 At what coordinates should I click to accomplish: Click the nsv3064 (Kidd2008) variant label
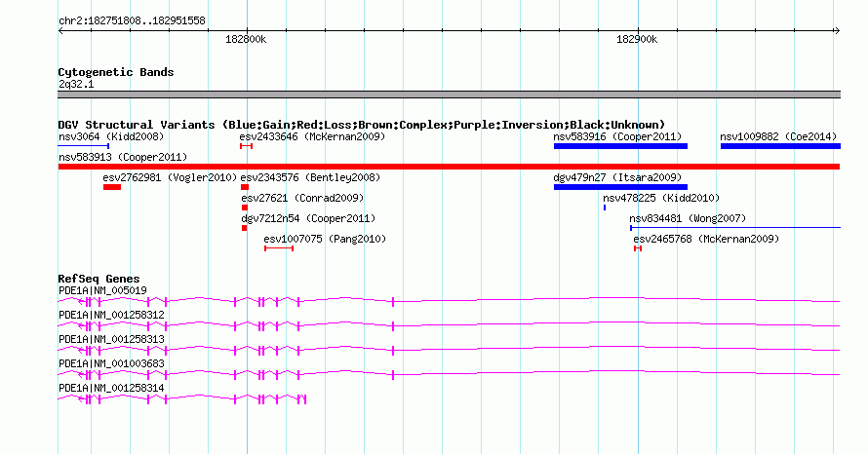pos(111,136)
